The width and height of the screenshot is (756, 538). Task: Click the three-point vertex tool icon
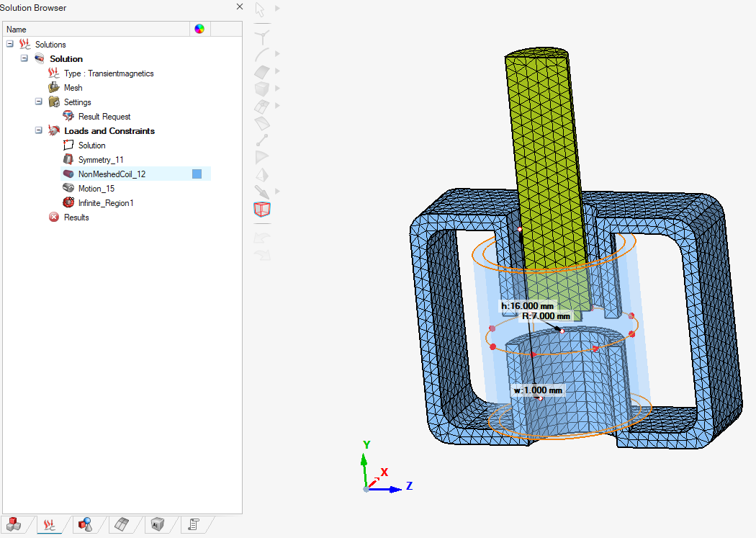point(262,36)
